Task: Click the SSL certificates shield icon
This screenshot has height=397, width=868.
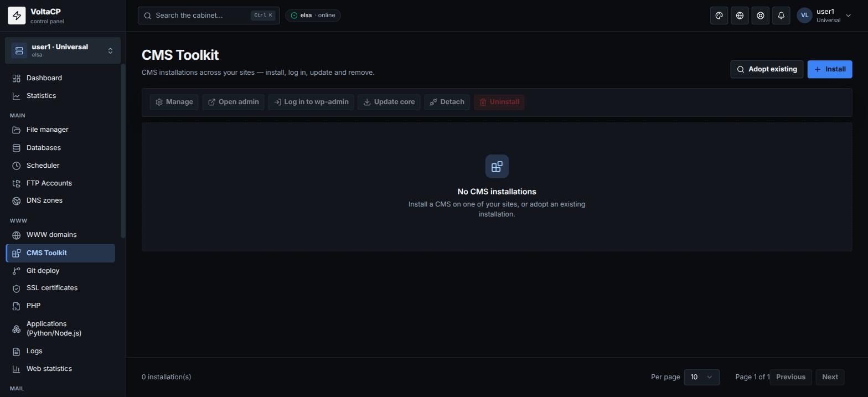Action: tap(17, 288)
